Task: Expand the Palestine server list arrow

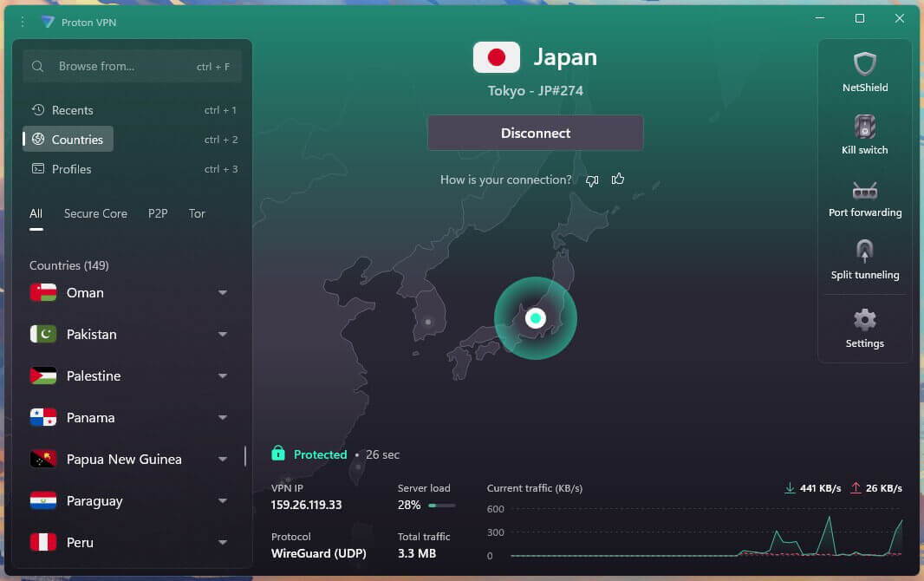Action: (x=222, y=375)
